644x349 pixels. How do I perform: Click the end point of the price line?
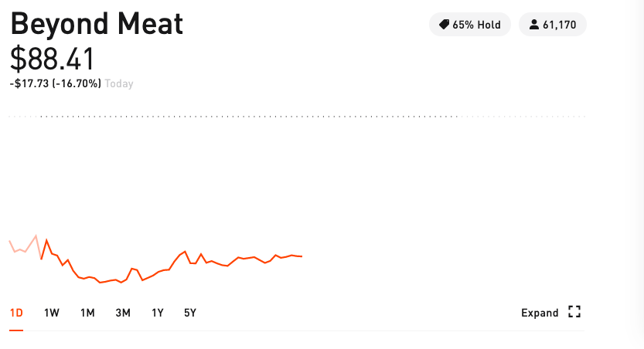302,256
